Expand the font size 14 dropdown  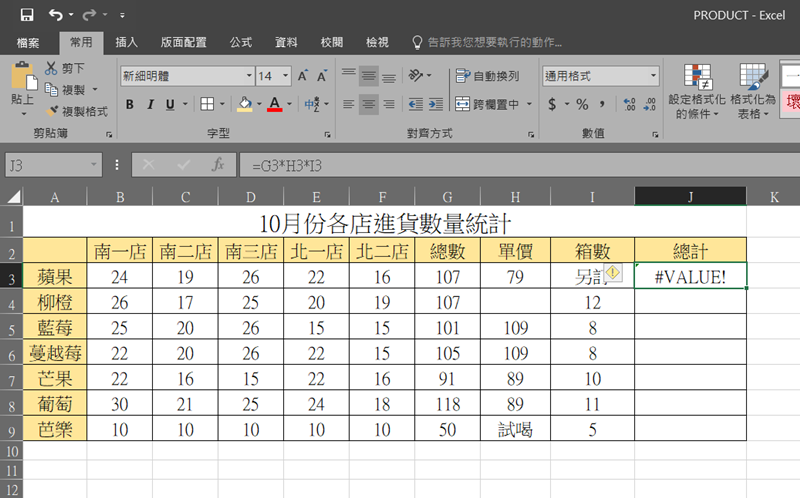coord(285,76)
